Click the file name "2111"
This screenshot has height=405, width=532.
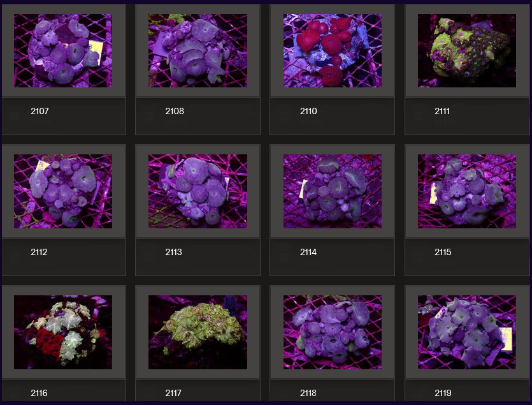[442, 111]
